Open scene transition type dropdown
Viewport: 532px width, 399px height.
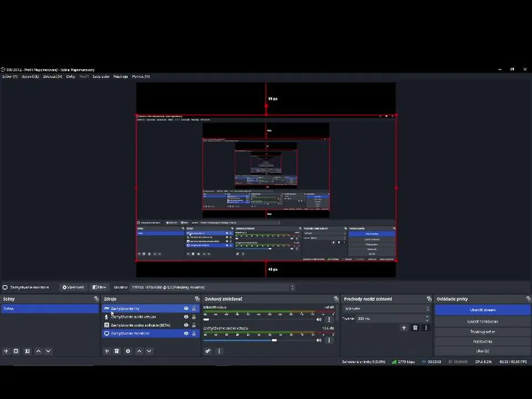pos(386,309)
